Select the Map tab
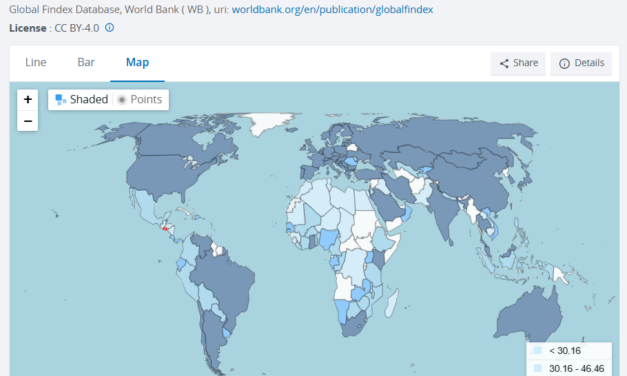This screenshot has width=627, height=376. [x=137, y=62]
